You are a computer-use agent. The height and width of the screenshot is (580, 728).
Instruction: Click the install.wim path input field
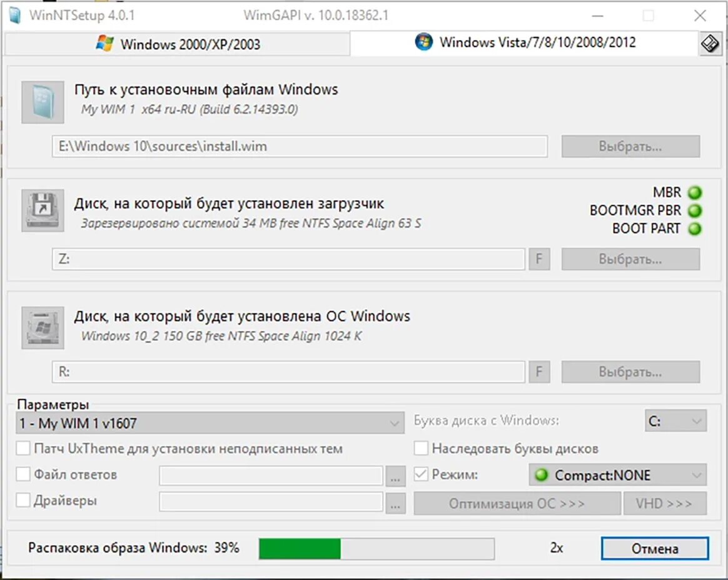pos(300,146)
